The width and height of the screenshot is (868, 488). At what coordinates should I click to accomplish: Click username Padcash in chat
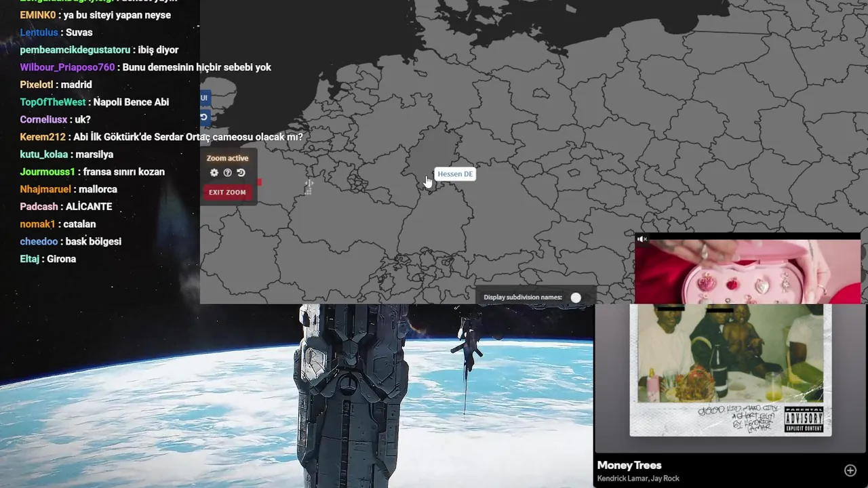tap(39, 207)
